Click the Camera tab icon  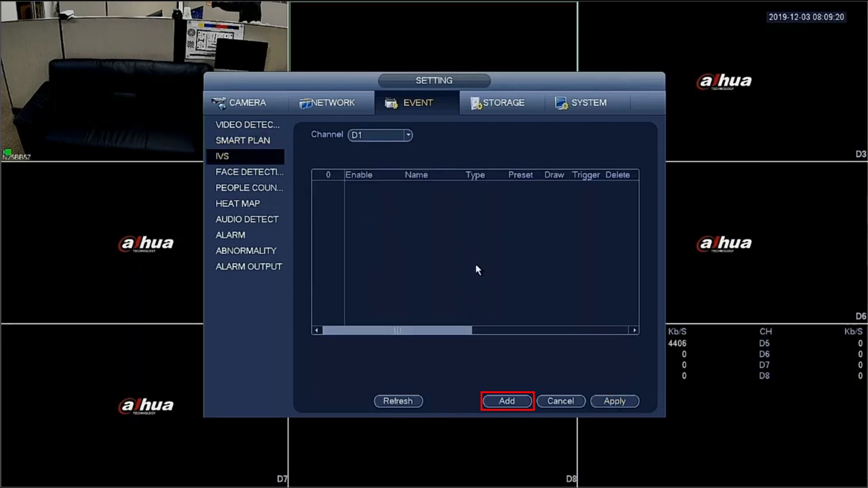pyautogui.click(x=219, y=103)
